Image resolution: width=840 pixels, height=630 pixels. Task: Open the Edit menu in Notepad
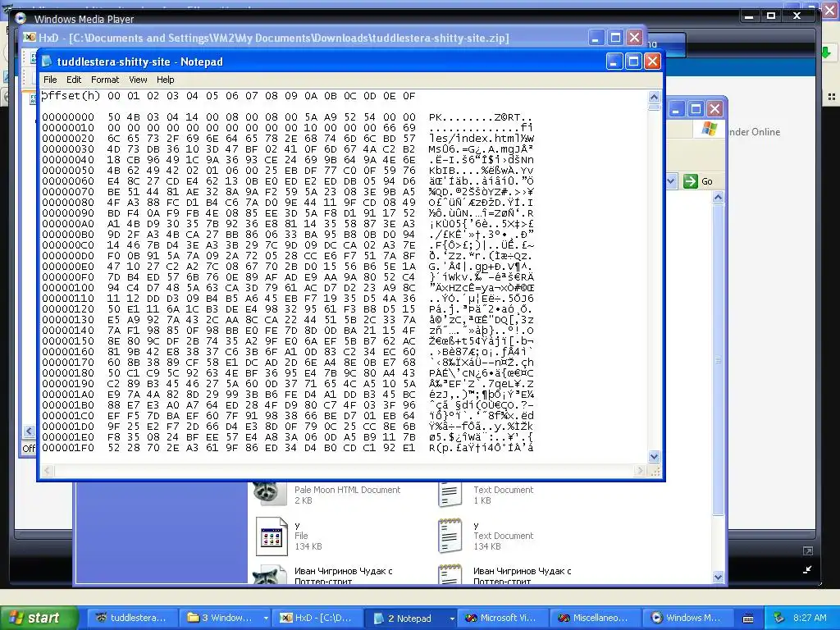(73, 80)
